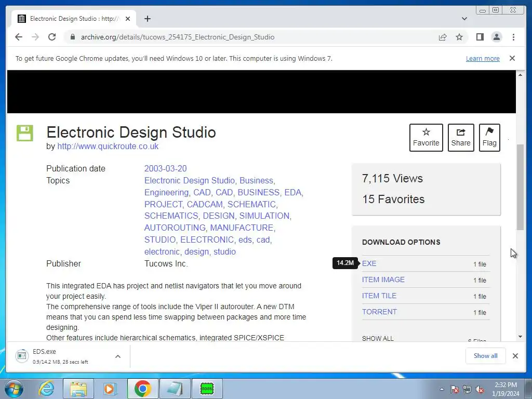The width and height of the screenshot is (532, 399).
Task: Open Windows Explorer from taskbar
Action: [x=78, y=389]
